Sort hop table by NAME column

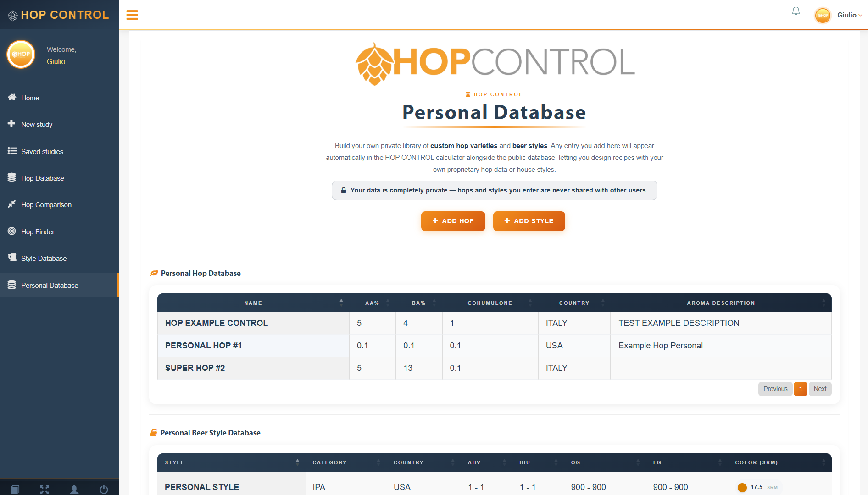click(253, 303)
